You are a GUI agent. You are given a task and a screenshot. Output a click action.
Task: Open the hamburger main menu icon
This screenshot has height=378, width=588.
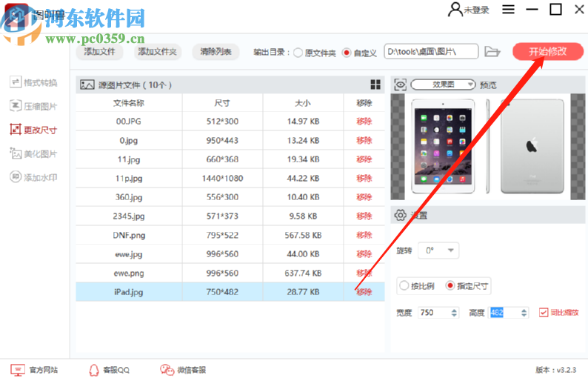(508, 10)
